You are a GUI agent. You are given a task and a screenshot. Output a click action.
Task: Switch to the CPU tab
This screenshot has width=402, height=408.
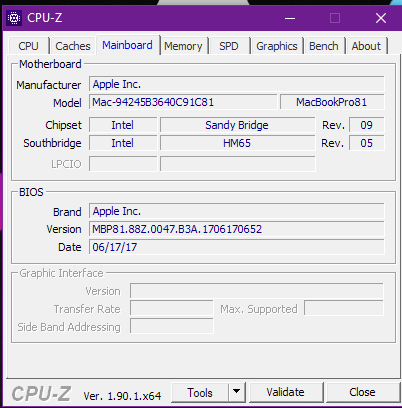(29, 46)
